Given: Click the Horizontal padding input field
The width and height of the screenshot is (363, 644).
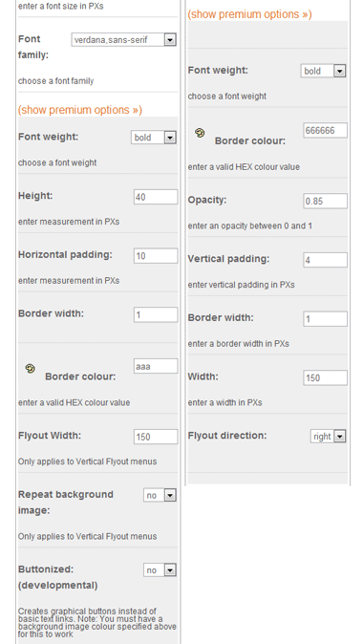Looking at the screenshot, I should pyautogui.click(x=156, y=256).
